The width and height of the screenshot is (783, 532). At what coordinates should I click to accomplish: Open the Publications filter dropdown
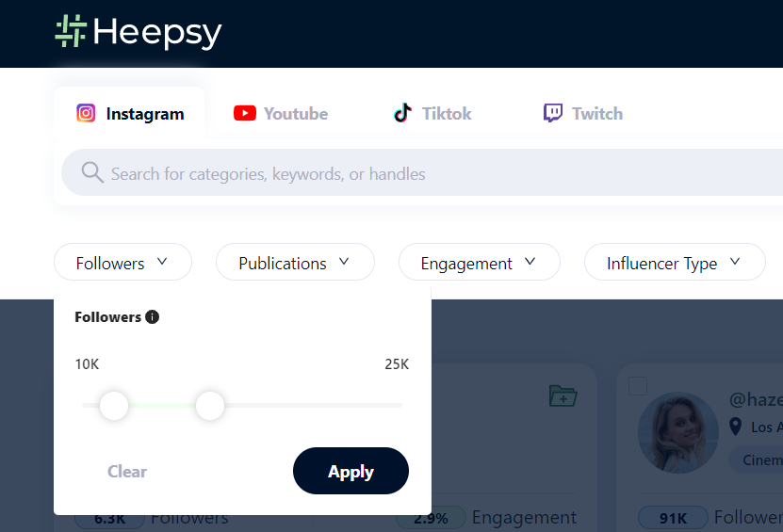tap(295, 262)
